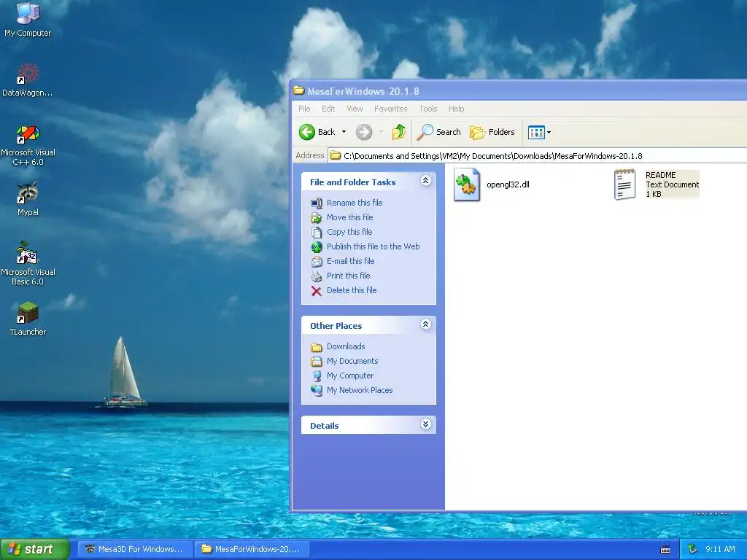Click the network tray icon
The image size is (747, 560).
coord(693,549)
